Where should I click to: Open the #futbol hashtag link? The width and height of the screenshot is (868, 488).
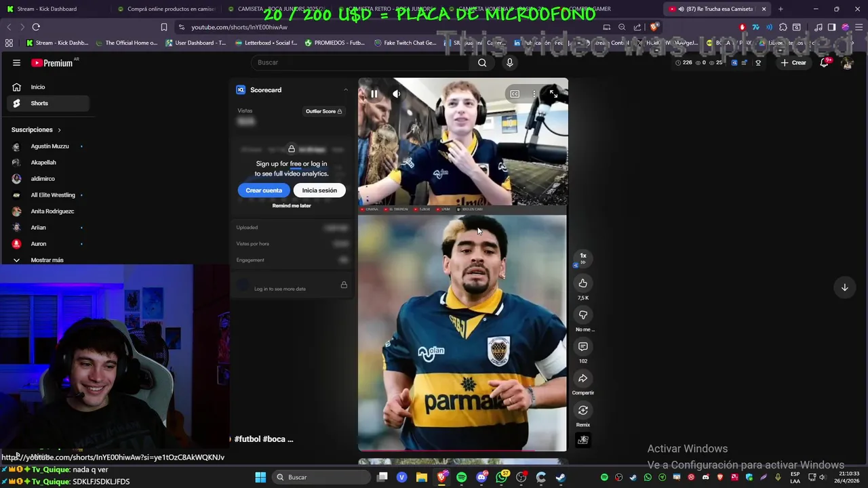pos(247,439)
